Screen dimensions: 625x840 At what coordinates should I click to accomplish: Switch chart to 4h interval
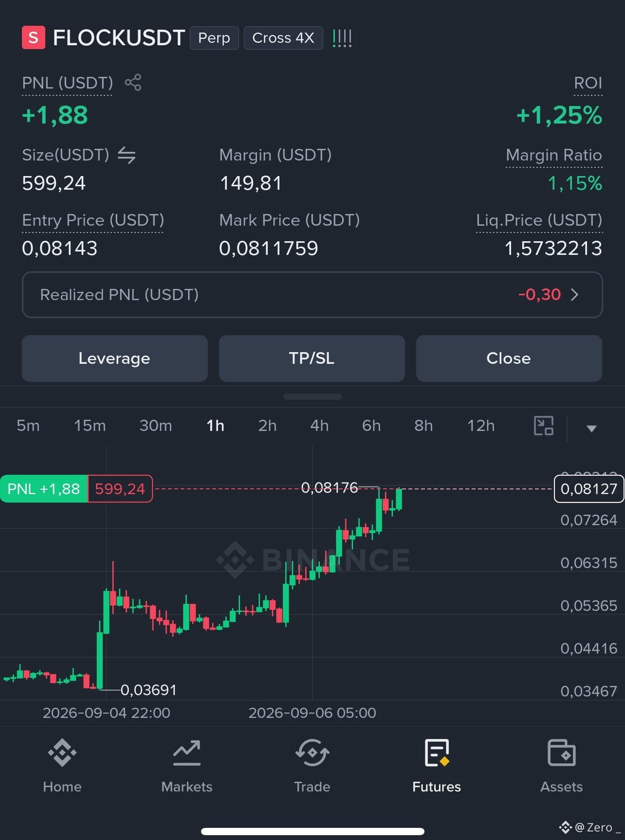(319, 426)
